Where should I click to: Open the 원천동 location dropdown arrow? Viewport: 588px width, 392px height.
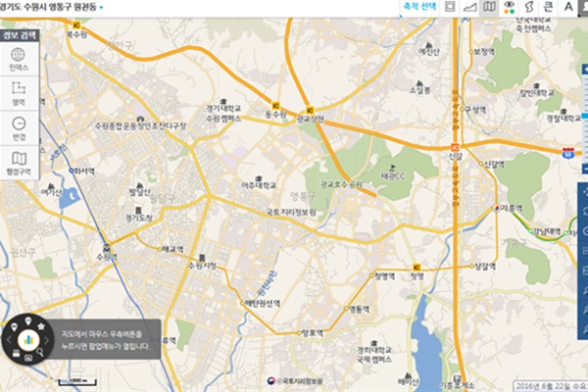click(x=101, y=7)
